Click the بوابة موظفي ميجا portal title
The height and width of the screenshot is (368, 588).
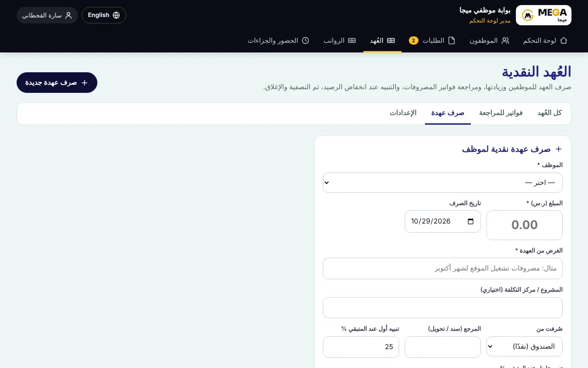[x=485, y=10]
